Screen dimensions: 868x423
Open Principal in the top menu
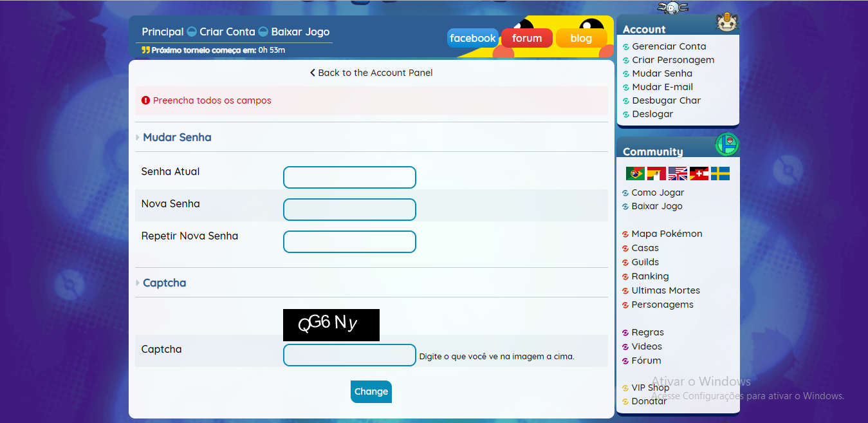(x=163, y=32)
